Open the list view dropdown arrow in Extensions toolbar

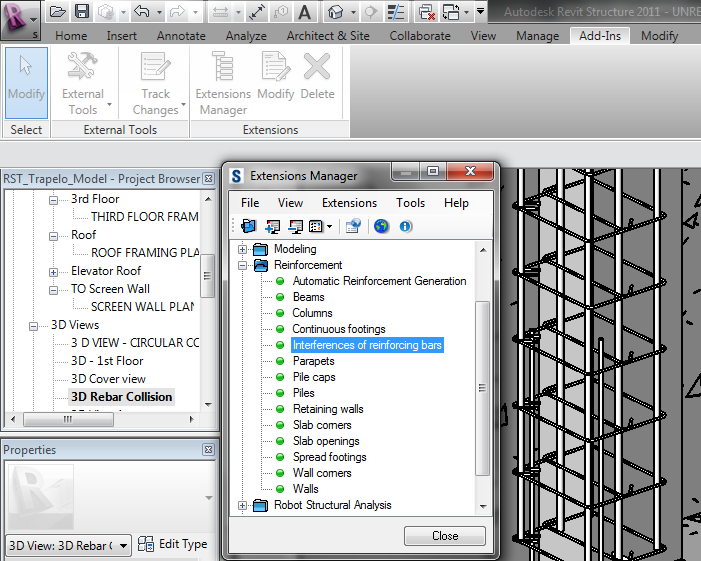click(x=329, y=227)
